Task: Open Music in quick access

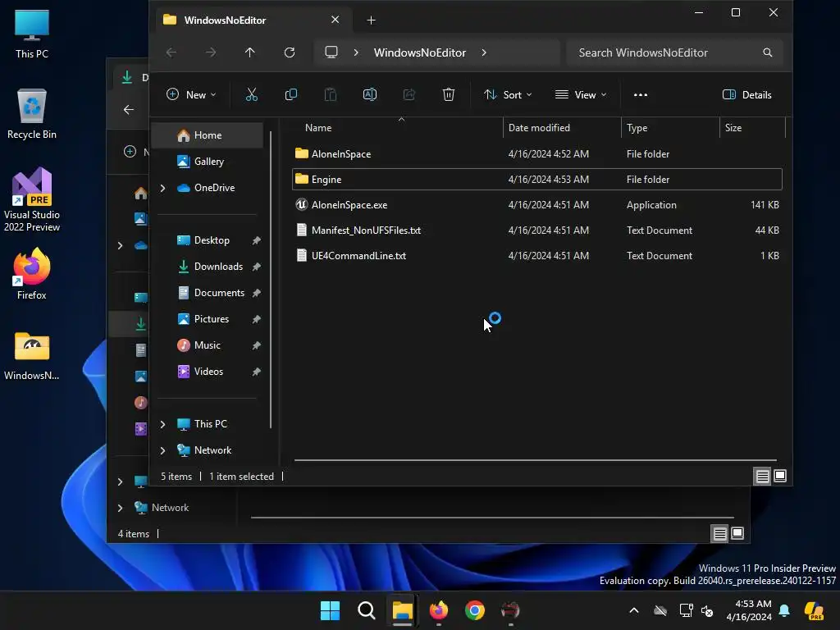Action: [x=207, y=345]
